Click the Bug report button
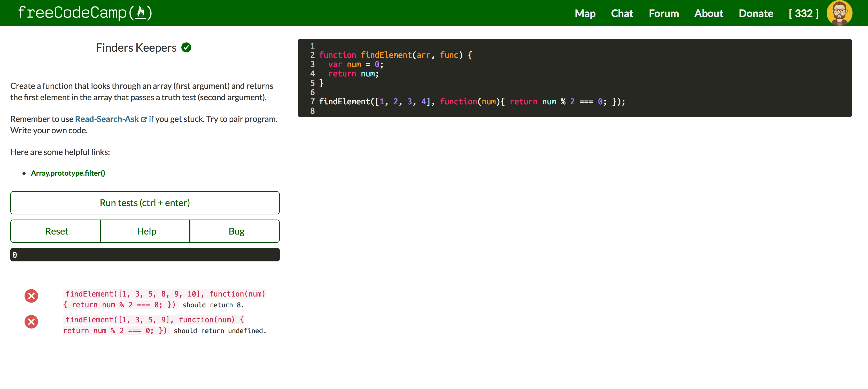This screenshot has width=868, height=389. 236,231
